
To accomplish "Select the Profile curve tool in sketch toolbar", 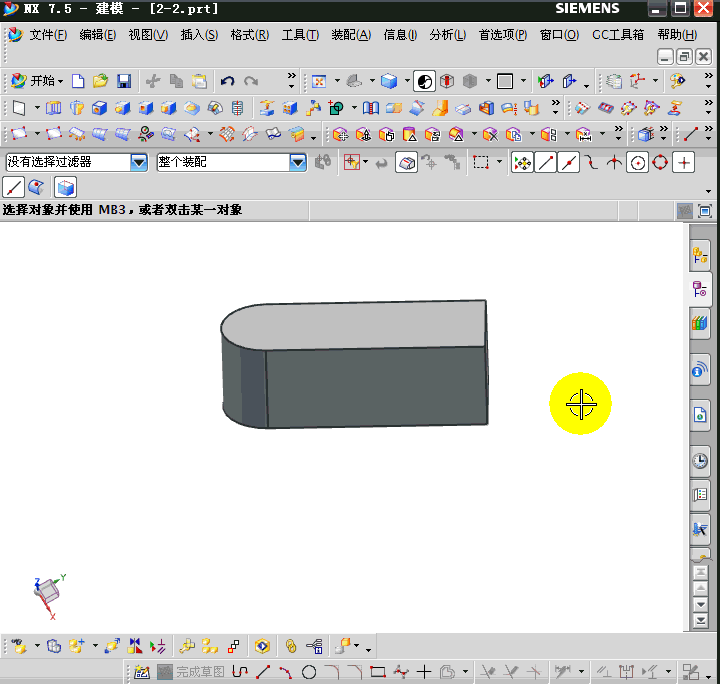I will (x=240, y=672).
